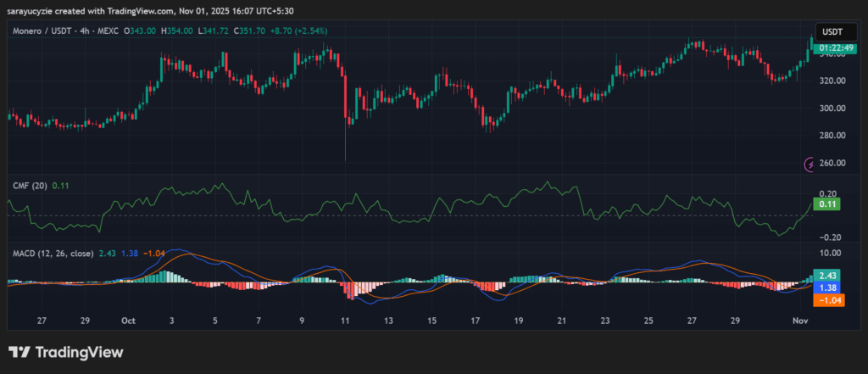Click the blue 1.38 MACD line tag
Viewport: 868px width, 374px height.
[826, 287]
